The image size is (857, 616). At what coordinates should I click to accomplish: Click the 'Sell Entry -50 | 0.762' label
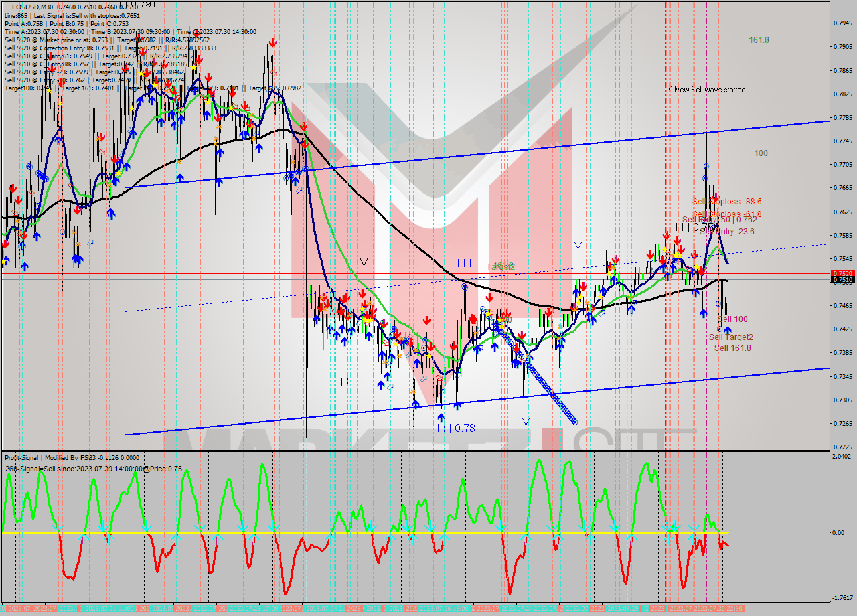[x=720, y=220]
